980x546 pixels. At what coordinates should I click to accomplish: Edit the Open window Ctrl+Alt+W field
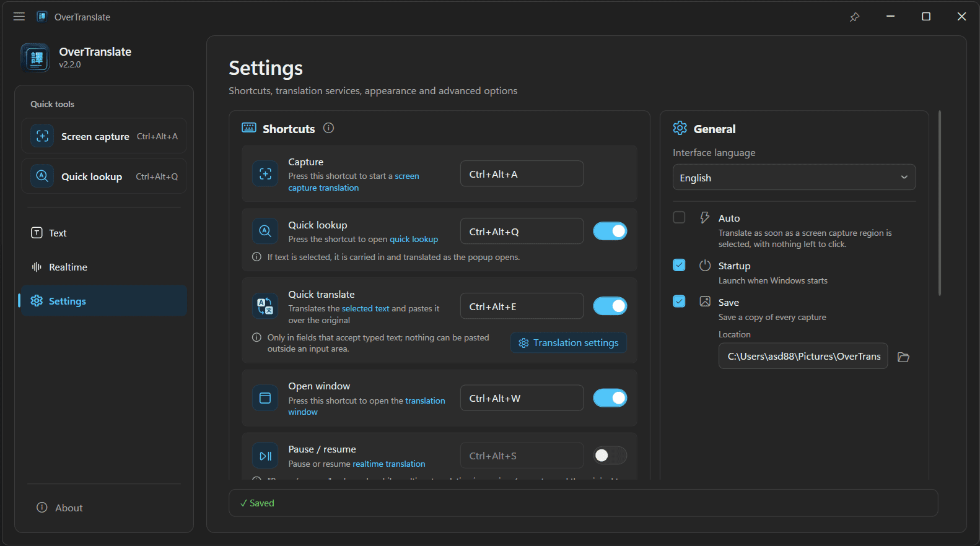[x=522, y=398]
